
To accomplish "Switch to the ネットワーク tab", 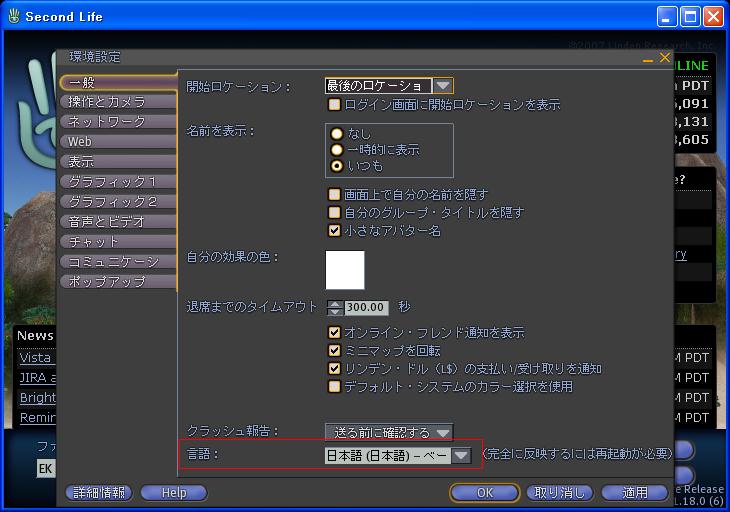I will [x=118, y=121].
